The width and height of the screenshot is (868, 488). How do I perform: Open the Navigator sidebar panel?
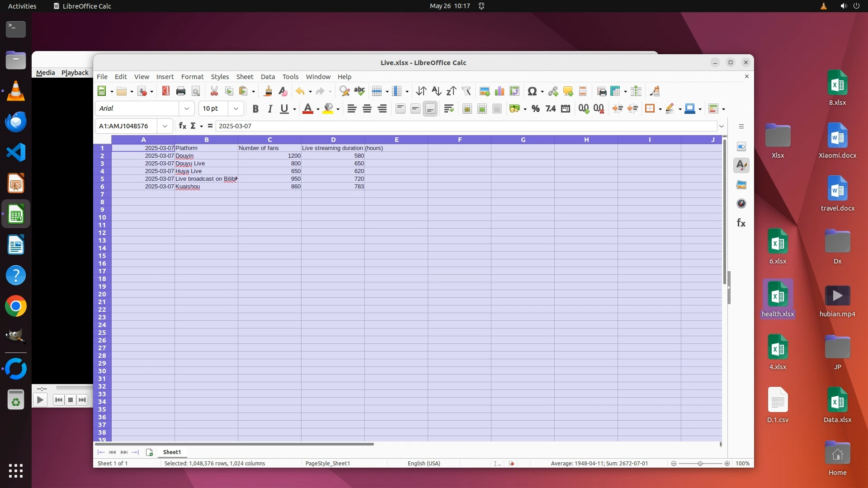(x=741, y=204)
